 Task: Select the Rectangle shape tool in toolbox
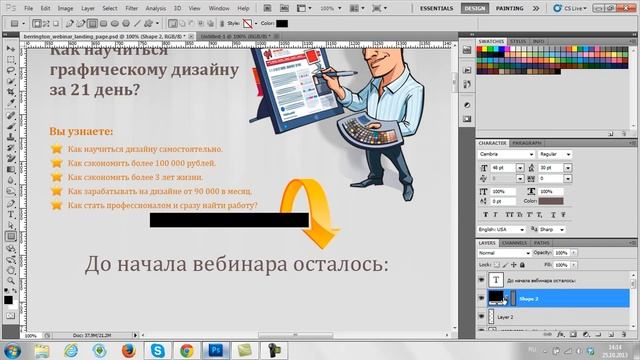[11, 236]
